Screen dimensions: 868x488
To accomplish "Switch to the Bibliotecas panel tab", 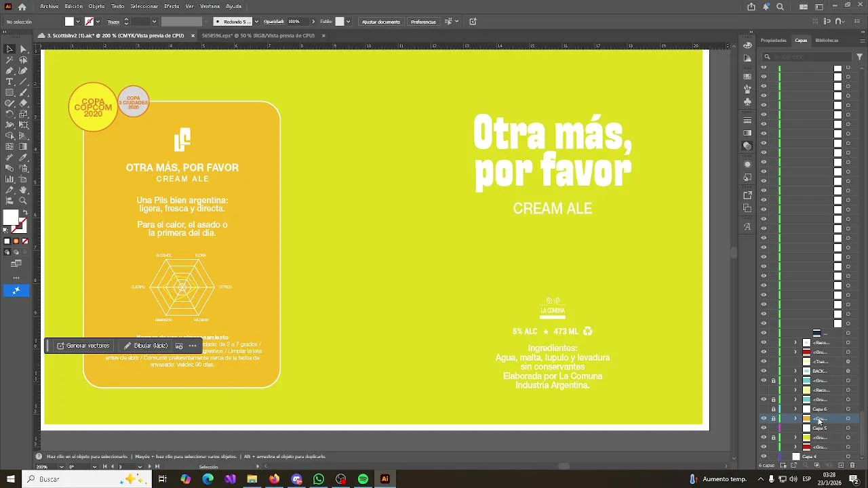I will [x=827, y=41].
